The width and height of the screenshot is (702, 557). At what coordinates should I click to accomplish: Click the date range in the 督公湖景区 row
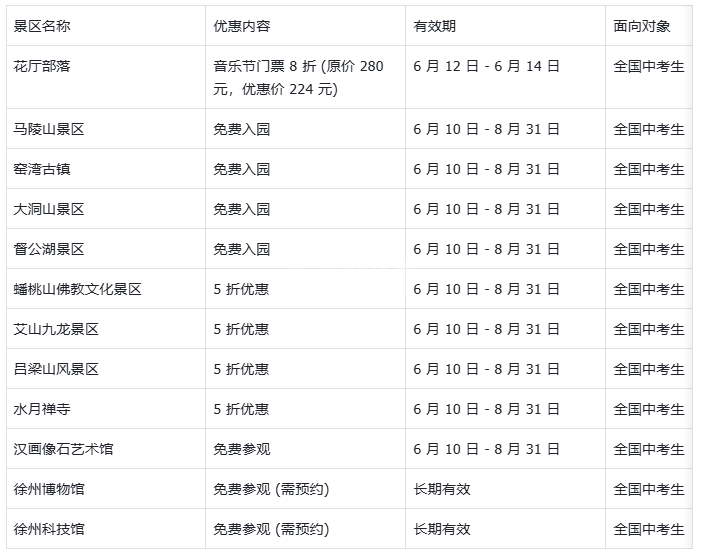point(486,249)
